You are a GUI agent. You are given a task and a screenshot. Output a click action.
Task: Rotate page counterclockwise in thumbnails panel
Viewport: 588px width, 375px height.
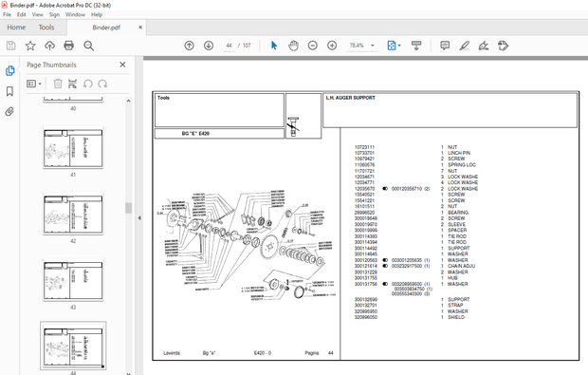pyautogui.click(x=88, y=84)
